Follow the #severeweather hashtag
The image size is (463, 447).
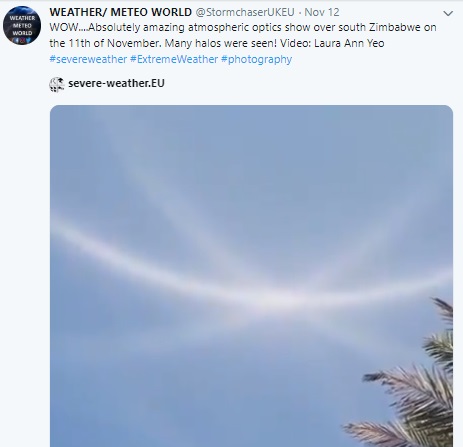[x=88, y=59]
